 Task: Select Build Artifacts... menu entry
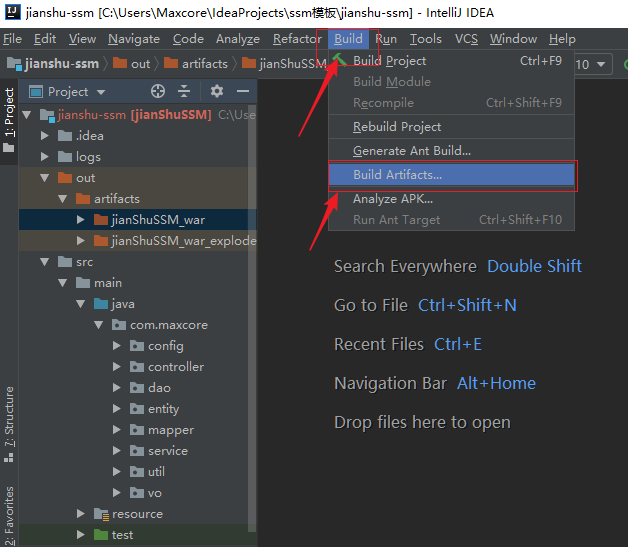coord(451,175)
